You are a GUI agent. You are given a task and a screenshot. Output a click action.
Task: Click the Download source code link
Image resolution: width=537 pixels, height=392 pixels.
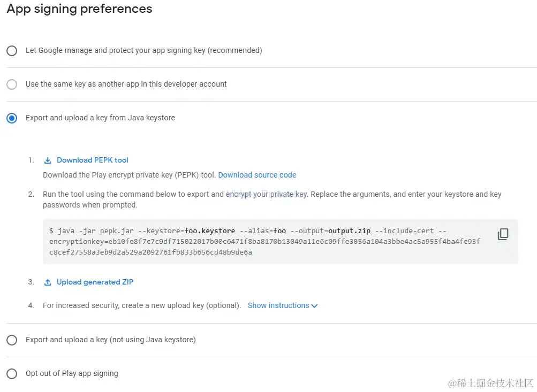(257, 175)
